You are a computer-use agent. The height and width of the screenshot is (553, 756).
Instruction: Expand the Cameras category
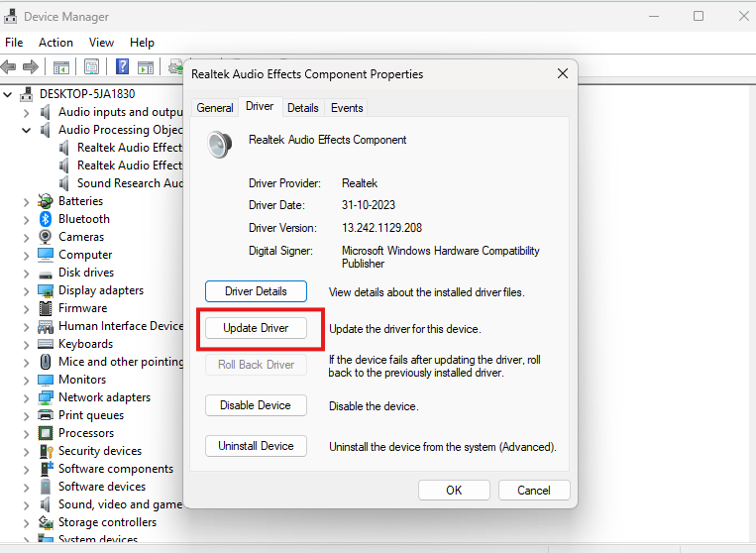[26, 238]
